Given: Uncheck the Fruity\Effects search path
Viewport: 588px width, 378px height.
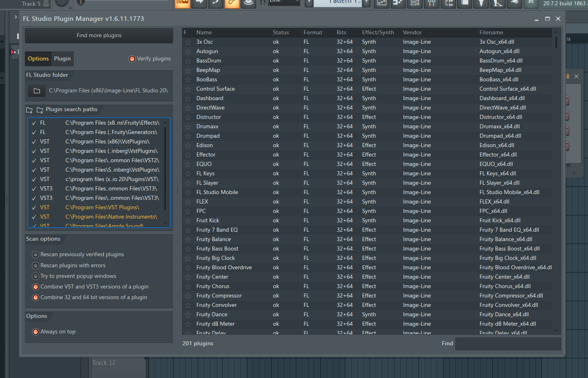Looking at the screenshot, I should [x=34, y=123].
